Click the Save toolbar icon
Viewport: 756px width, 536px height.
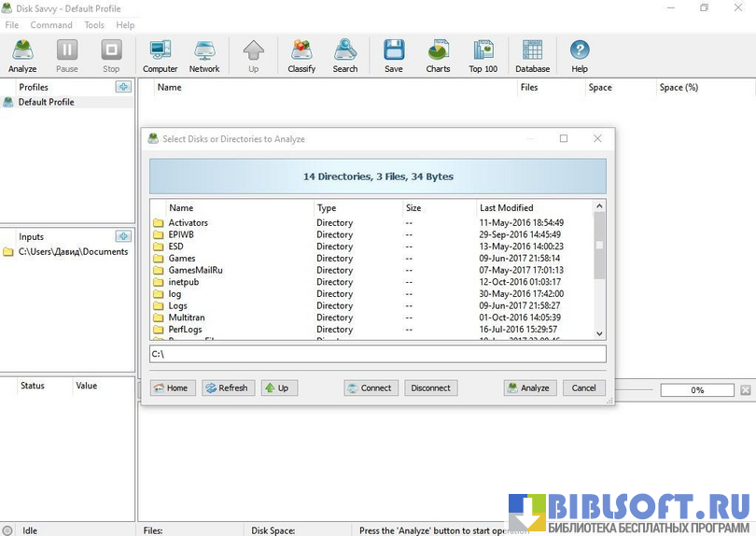pos(394,56)
